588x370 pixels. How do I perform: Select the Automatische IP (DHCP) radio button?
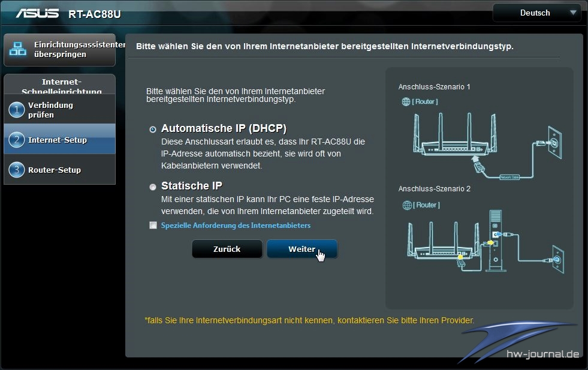[x=153, y=130]
